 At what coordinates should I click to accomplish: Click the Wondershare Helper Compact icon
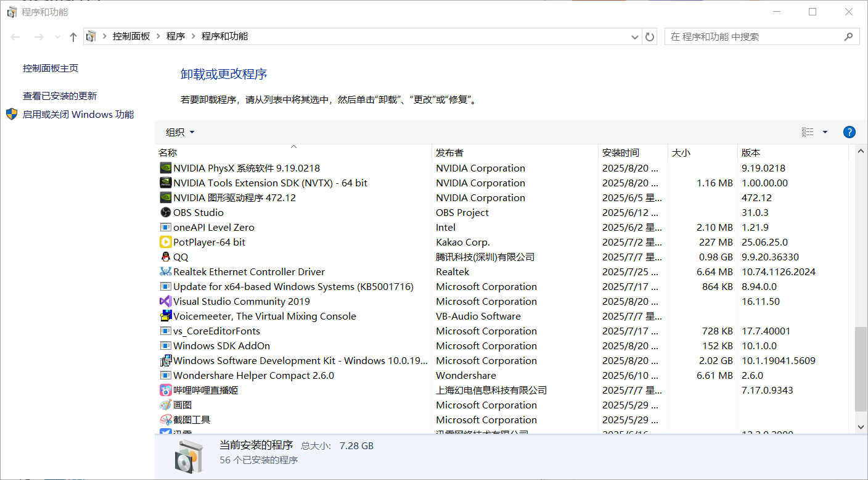point(165,375)
